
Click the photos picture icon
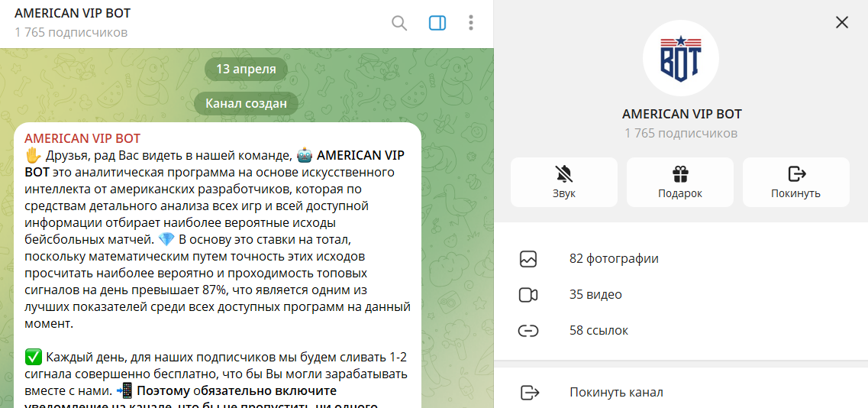click(x=528, y=259)
